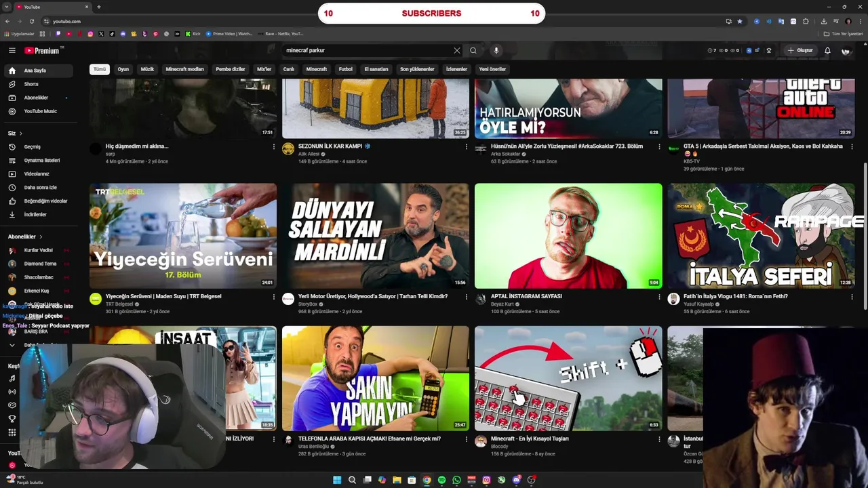Clear the search box with the X
The width and height of the screenshot is (868, 488).
coord(457,50)
